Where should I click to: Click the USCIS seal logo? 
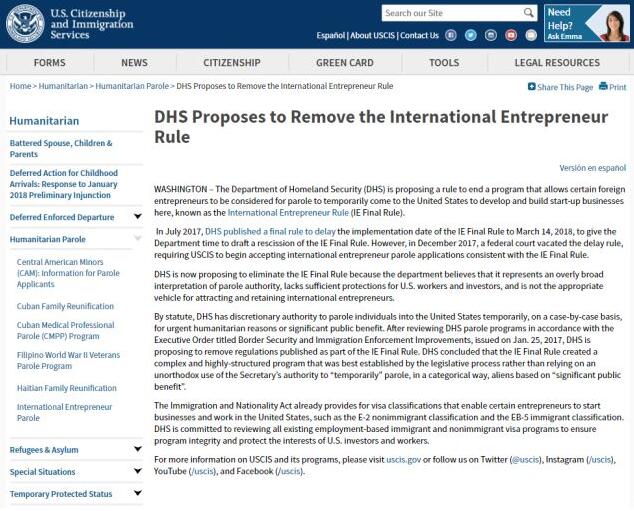(x=25, y=24)
